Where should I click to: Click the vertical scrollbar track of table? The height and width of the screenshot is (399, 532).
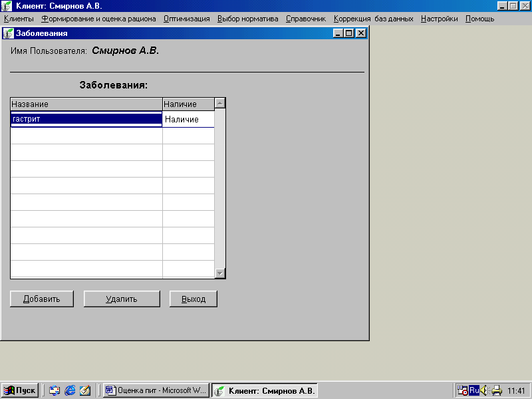click(220, 188)
